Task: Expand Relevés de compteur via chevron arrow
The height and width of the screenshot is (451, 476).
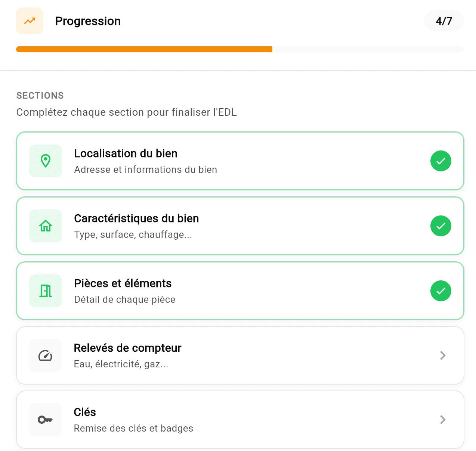Action: click(443, 355)
